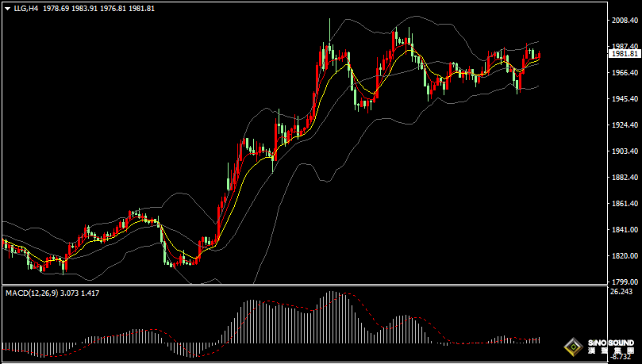Viewport: 642px width, 364px height.
Task: Click the dropdown triangle beside LLG,H4
Action: click(7, 8)
